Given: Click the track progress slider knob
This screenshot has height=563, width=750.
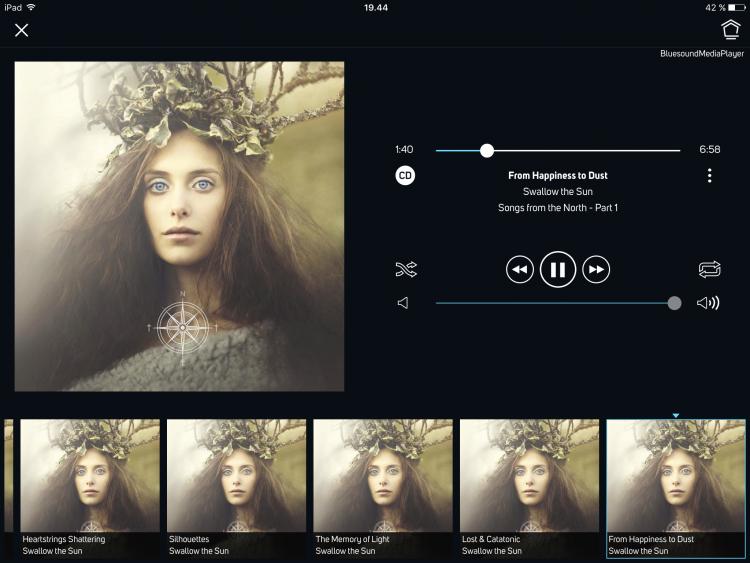Looking at the screenshot, I should point(487,151).
